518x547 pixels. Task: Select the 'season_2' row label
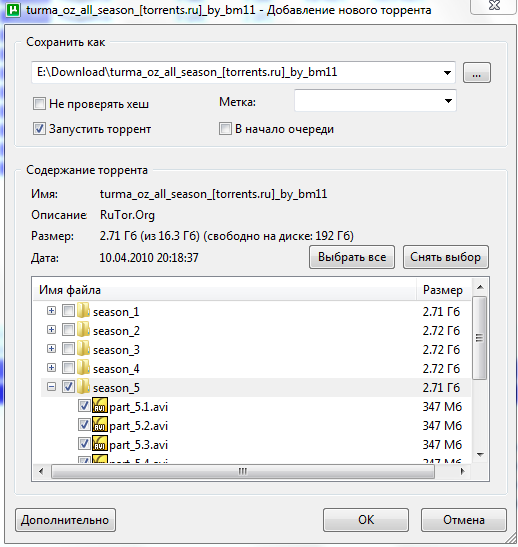(x=116, y=330)
